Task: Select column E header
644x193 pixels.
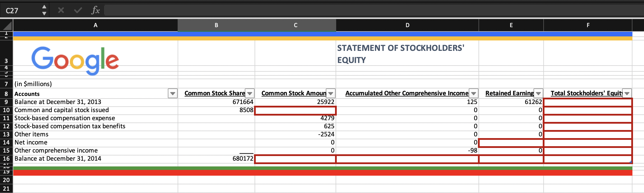Action: click(511, 25)
